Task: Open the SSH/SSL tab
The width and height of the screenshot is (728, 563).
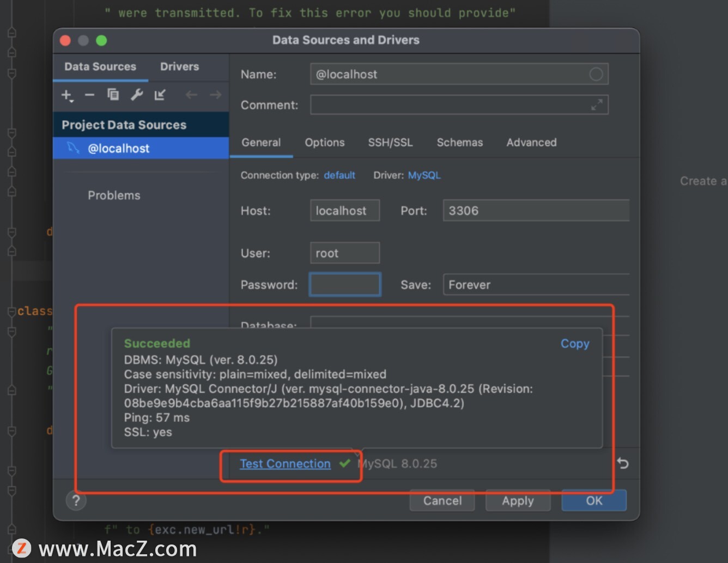Action: (390, 143)
